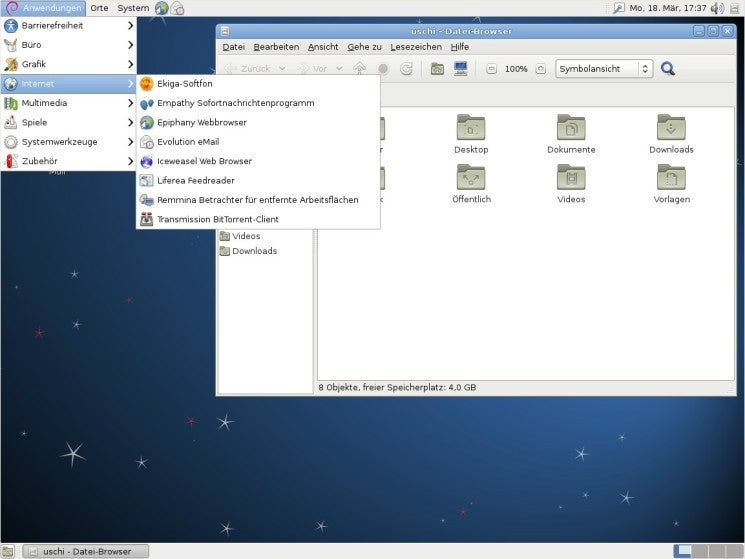The height and width of the screenshot is (559, 745).
Task: Click the 100% zoom level label
Action: [x=516, y=69]
